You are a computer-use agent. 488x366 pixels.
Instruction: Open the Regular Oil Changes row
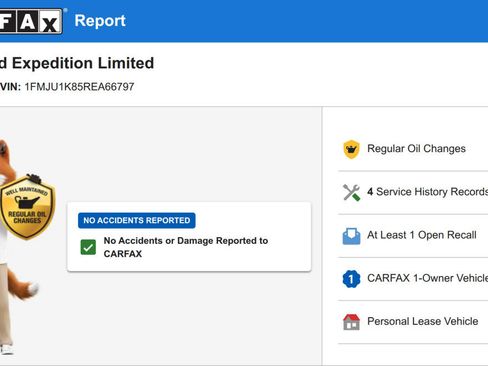coord(413,149)
